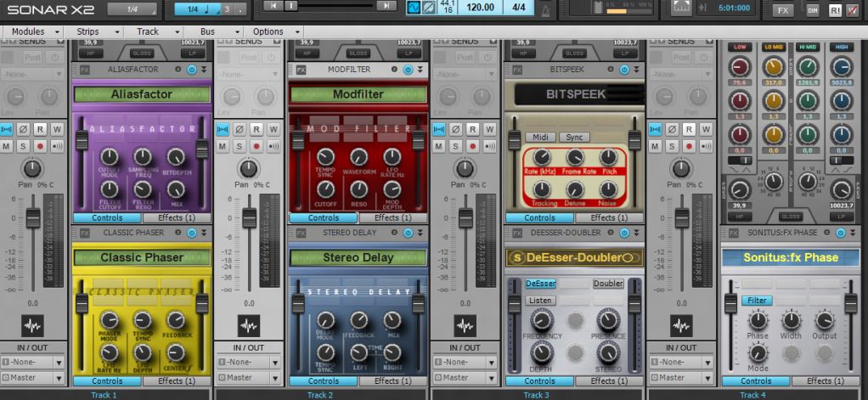Open the Modules menu
This screenshot has width=868, height=400.
pyautogui.click(x=34, y=31)
